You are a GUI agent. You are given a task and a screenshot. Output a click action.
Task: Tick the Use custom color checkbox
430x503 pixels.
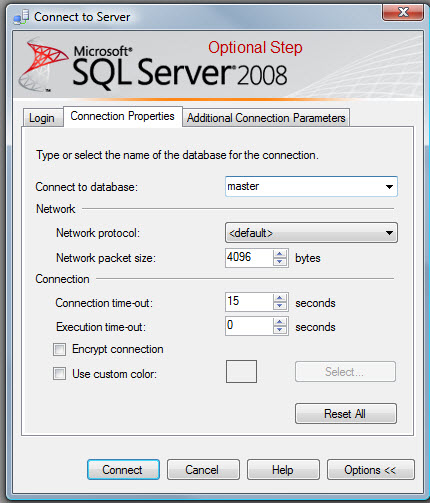coord(59,374)
